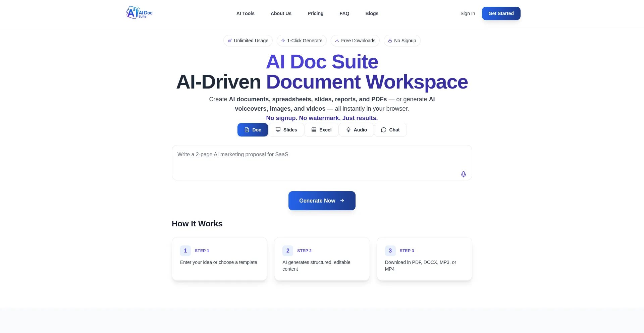The width and height of the screenshot is (644, 333).
Task: Click the download icon on Free Downloads
Action: click(337, 41)
